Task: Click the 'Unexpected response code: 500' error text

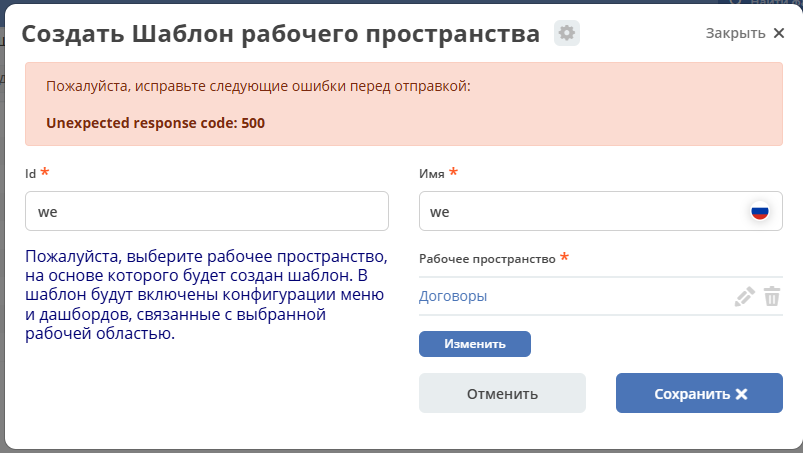Action: (156, 124)
